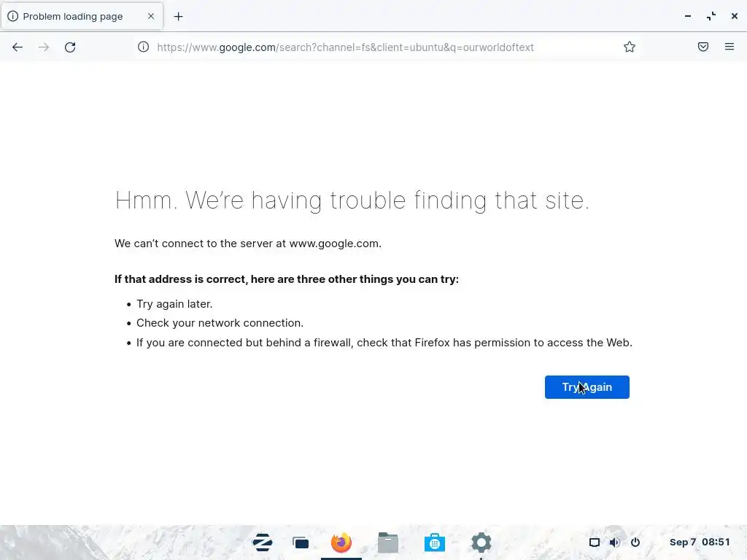747x560 pixels.
Task: Reload the current page
Action: (70, 47)
